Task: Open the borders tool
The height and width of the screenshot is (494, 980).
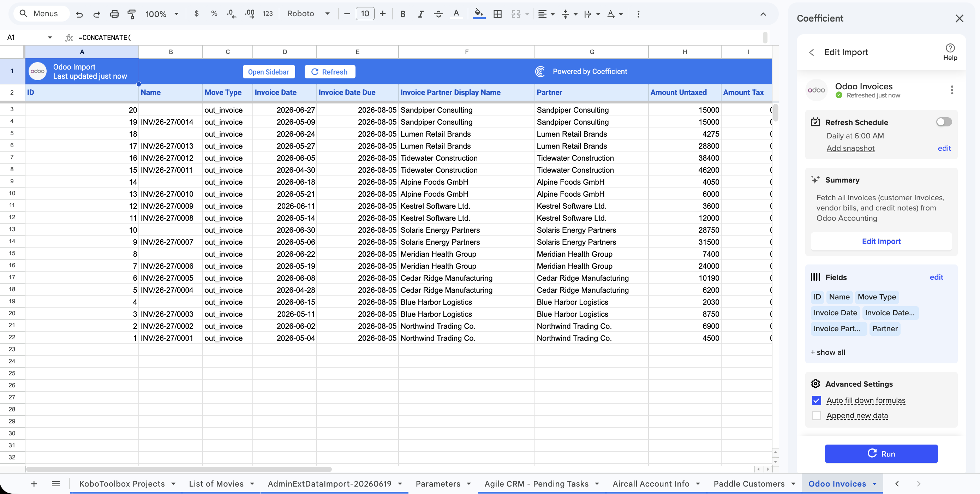Action: tap(497, 14)
